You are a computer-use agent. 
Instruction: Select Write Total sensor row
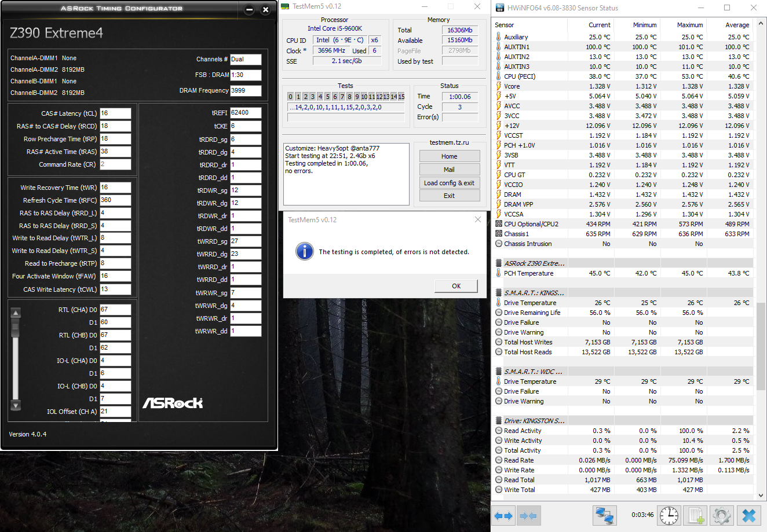(623, 490)
